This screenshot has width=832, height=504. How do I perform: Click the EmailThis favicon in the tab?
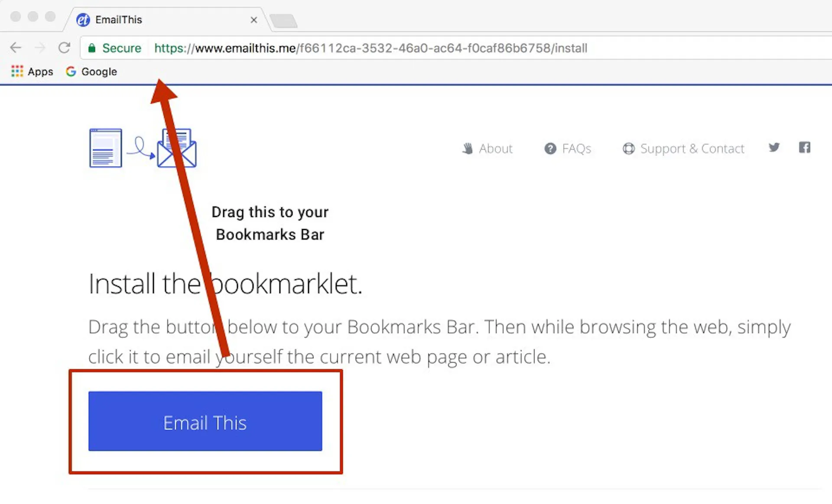tap(83, 20)
